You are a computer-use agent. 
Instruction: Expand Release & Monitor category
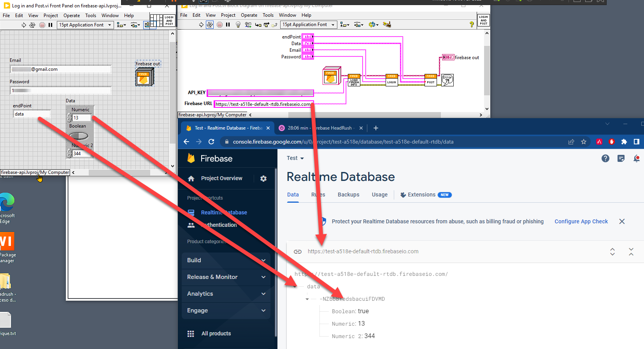pos(226,277)
